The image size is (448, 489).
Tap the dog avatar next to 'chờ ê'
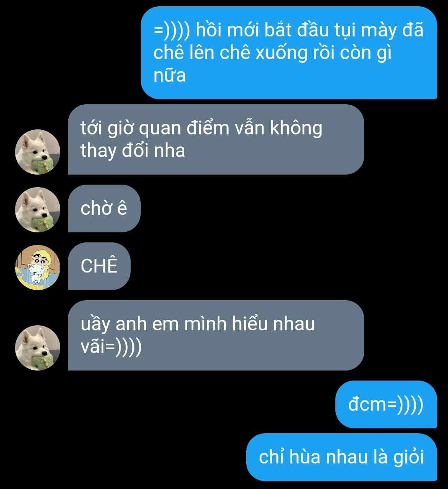click(x=38, y=210)
